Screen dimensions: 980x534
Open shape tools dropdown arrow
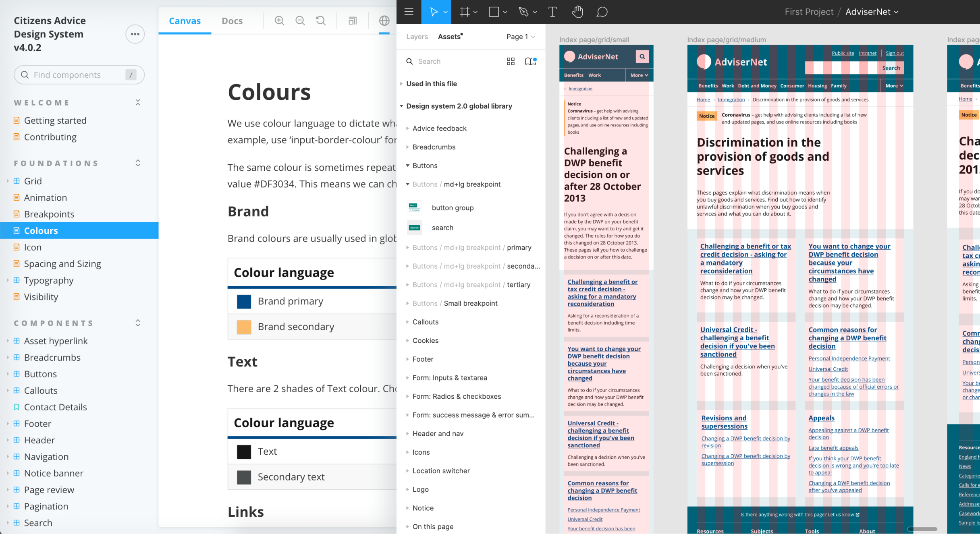pyautogui.click(x=505, y=12)
